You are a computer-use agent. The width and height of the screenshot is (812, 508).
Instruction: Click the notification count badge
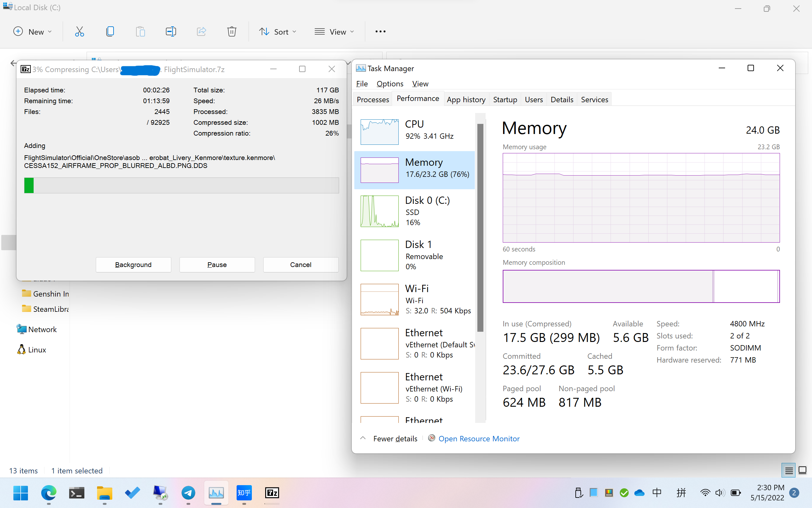point(794,493)
